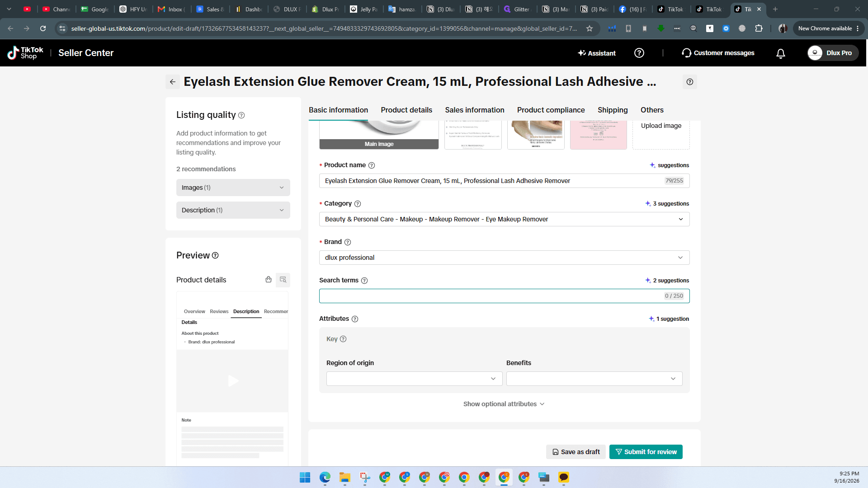
Task: Open File Explorer from the taskbar
Action: pyautogui.click(x=345, y=478)
